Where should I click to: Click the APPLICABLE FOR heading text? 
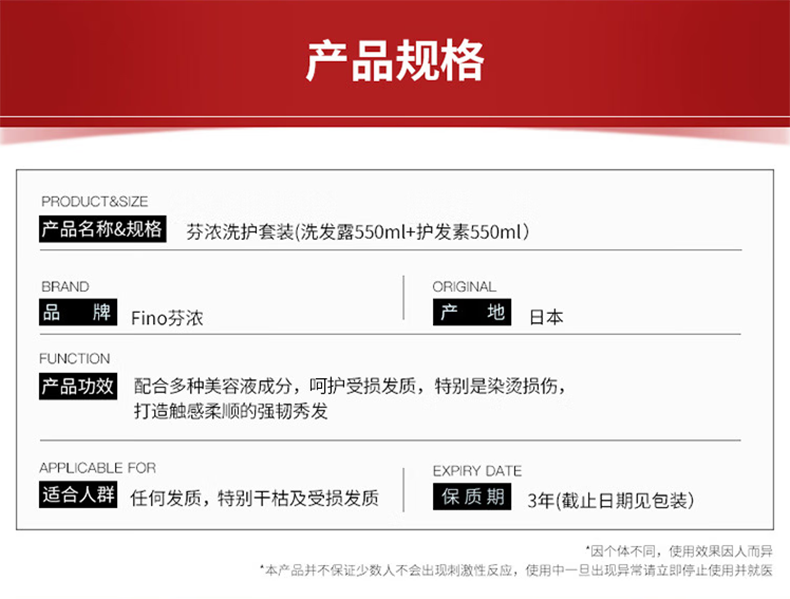(x=97, y=468)
